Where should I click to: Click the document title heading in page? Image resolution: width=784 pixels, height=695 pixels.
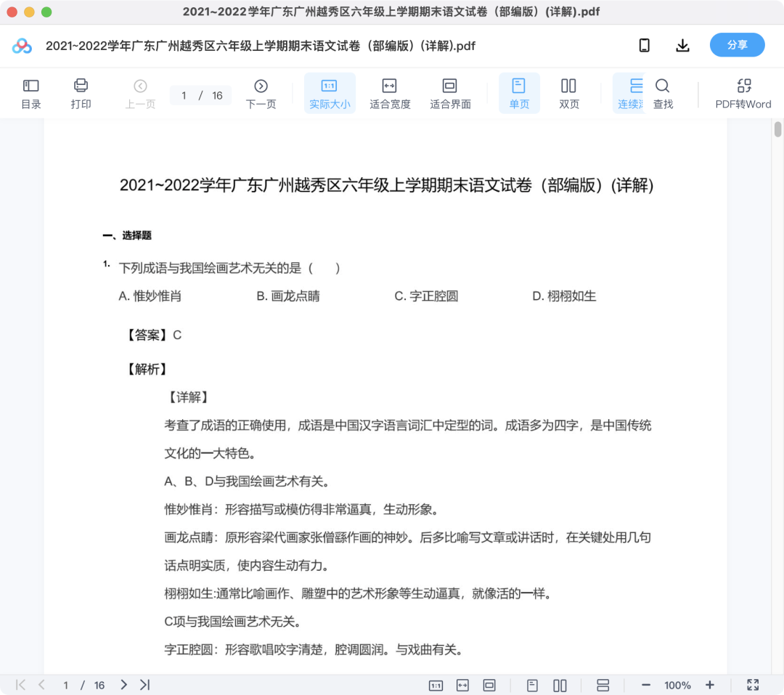click(386, 186)
